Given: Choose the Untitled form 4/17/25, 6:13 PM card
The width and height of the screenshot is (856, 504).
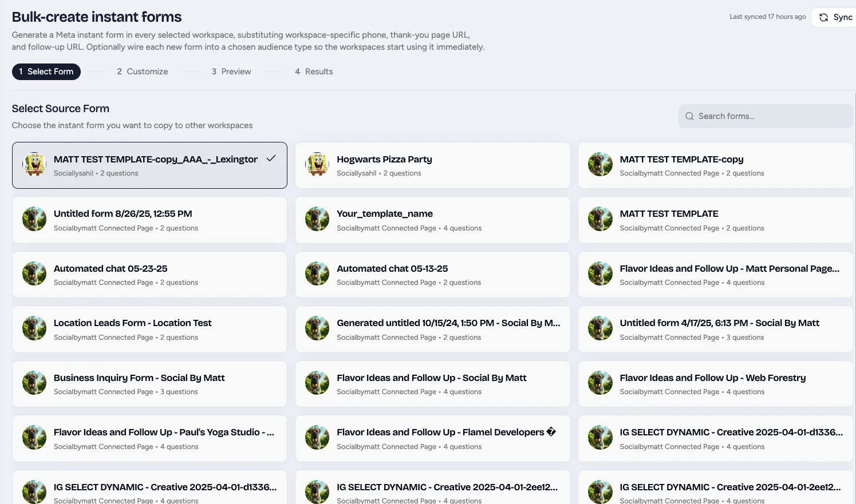Looking at the screenshot, I should click(716, 330).
